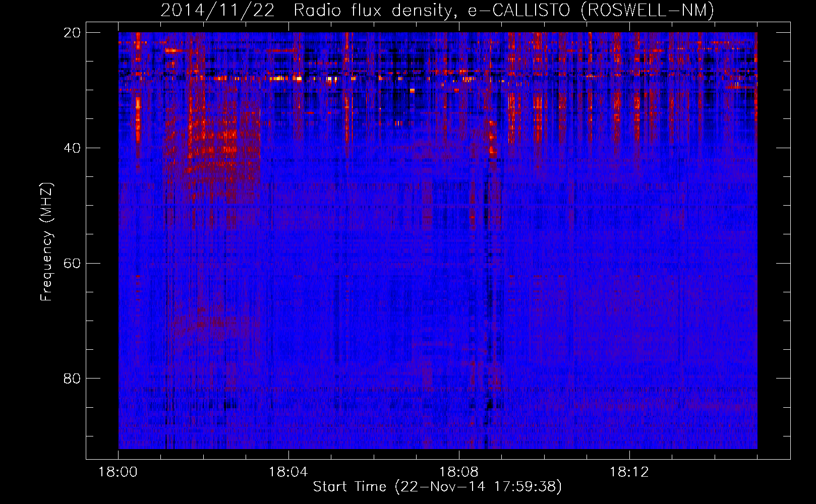This screenshot has height=504, width=816.
Task: Click the plot title "2014/11/22 Radio flux density, e-CALLISTO (ROSWELL-NM)"
Action: pyautogui.click(x=437, y=11)
